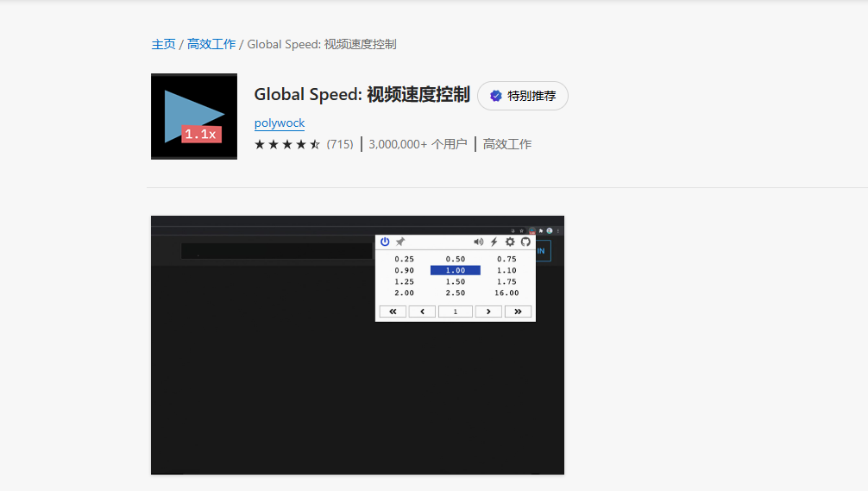Click the dark search bar in screenshot
The image size is (868, 491).
pyautogui.click(x=276, y=251)
